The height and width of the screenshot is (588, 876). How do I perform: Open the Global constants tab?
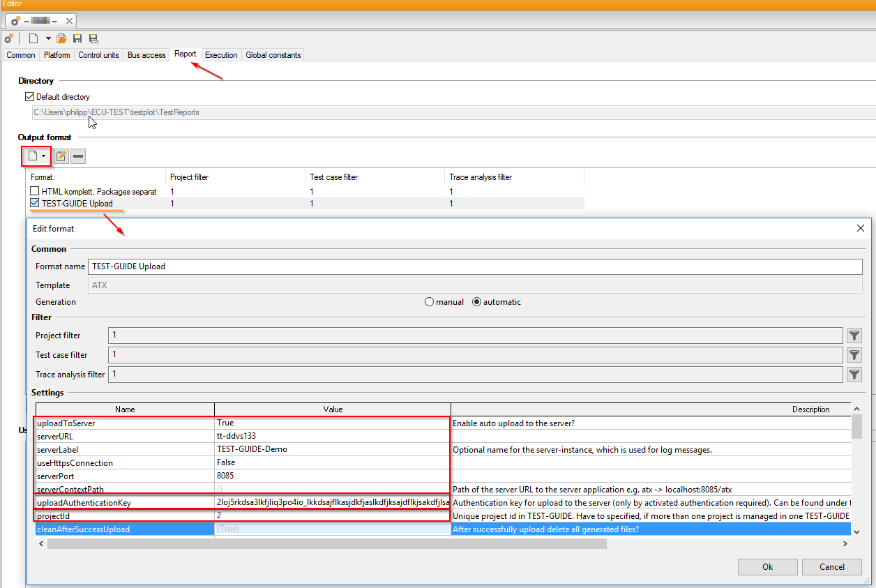coord(273,55)
